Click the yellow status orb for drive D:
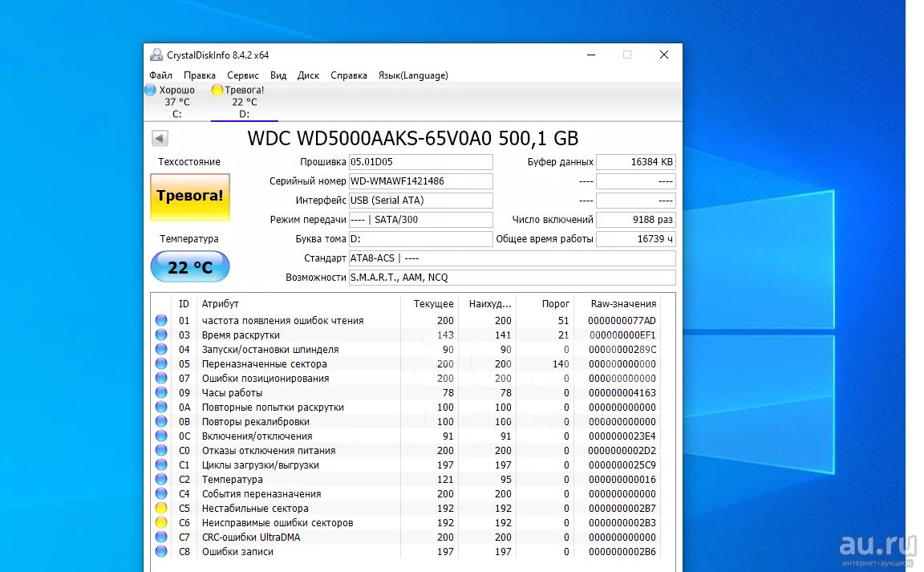924x572 pixels. (x=217, y=90)
